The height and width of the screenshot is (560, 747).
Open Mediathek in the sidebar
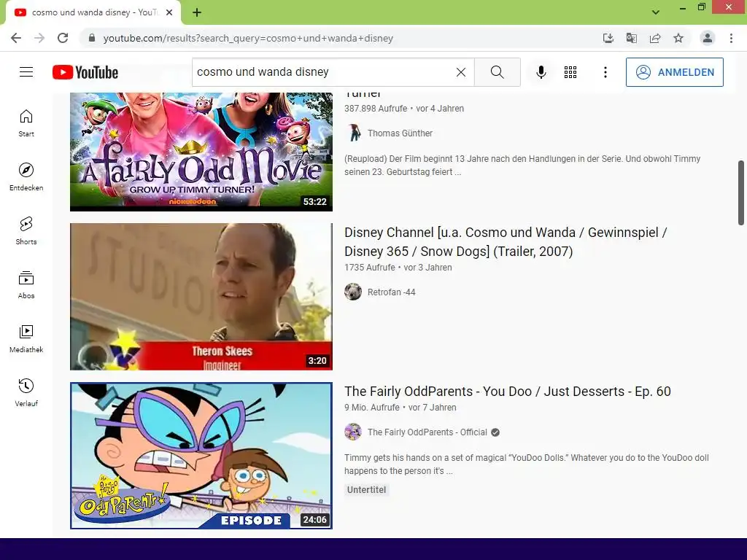[26, 338]
